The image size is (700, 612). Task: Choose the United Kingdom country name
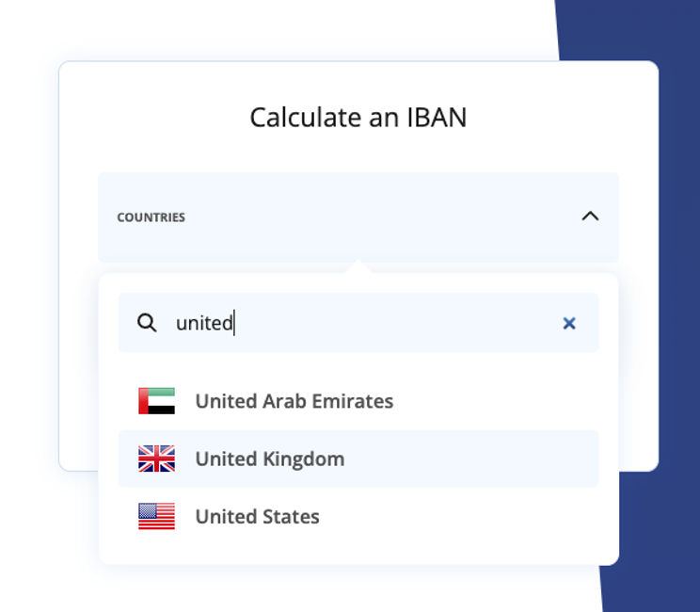pos(269,459)
